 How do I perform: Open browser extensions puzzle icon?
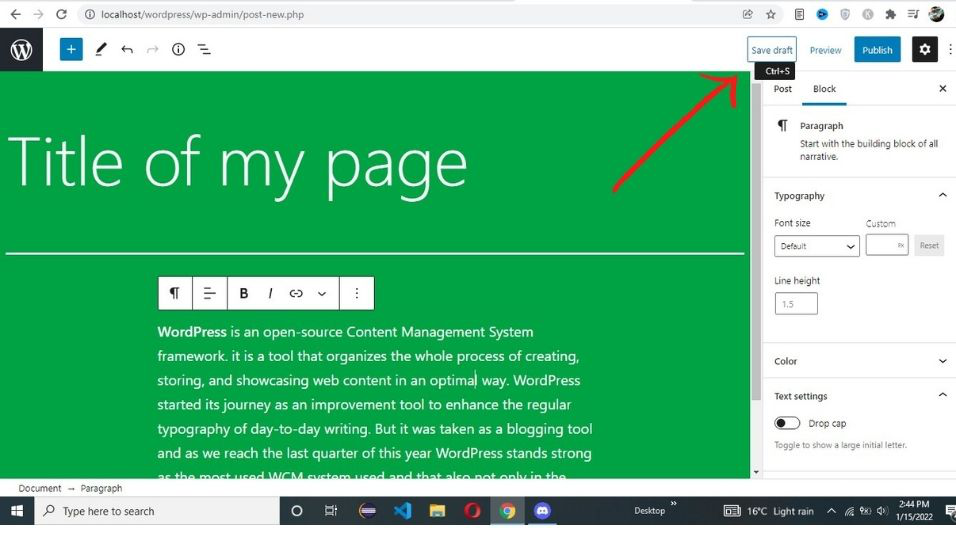(x=890, y=14)
